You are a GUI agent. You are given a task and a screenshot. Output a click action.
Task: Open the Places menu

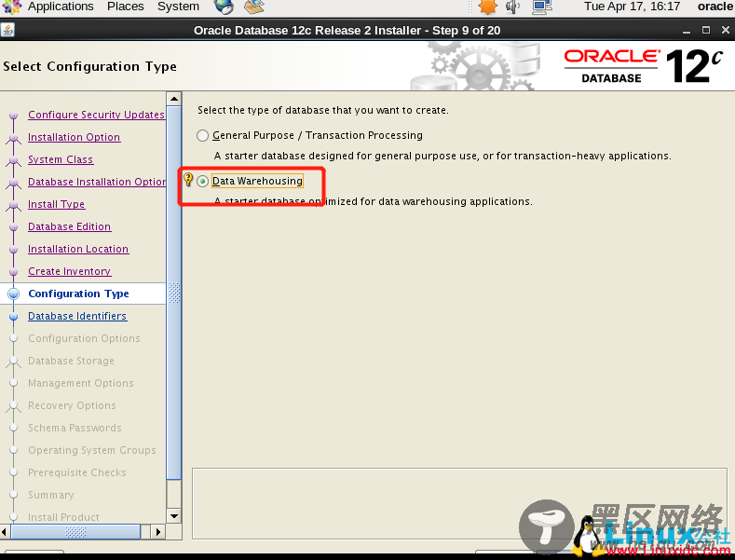125,7
